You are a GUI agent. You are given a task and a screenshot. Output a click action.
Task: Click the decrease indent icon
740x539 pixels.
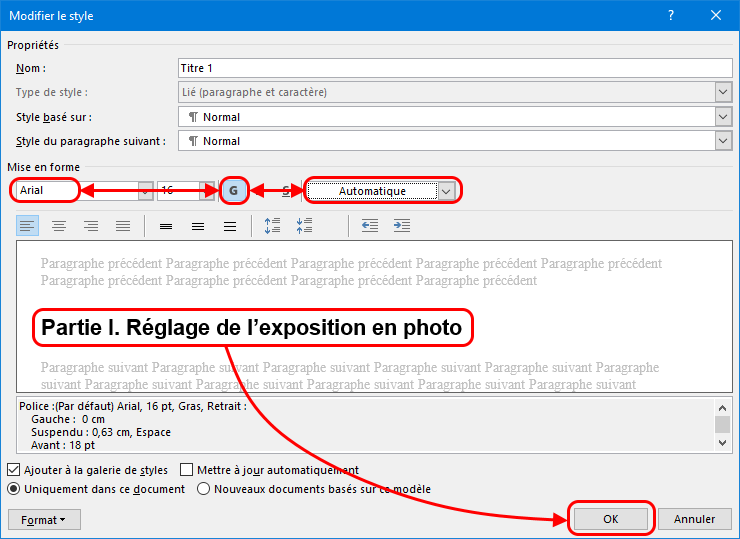pos(370,226)
